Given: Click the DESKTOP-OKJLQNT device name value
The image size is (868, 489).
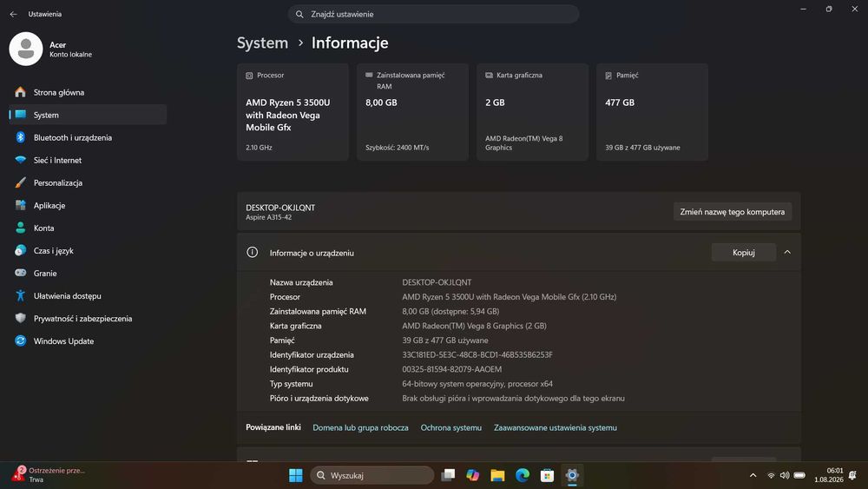Looking at the screenshot, I should (x=437, y=282).
